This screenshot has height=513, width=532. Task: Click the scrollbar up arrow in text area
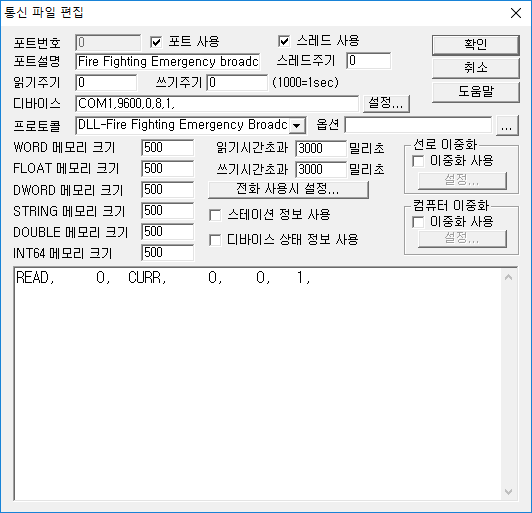click(x=508, y=277)
